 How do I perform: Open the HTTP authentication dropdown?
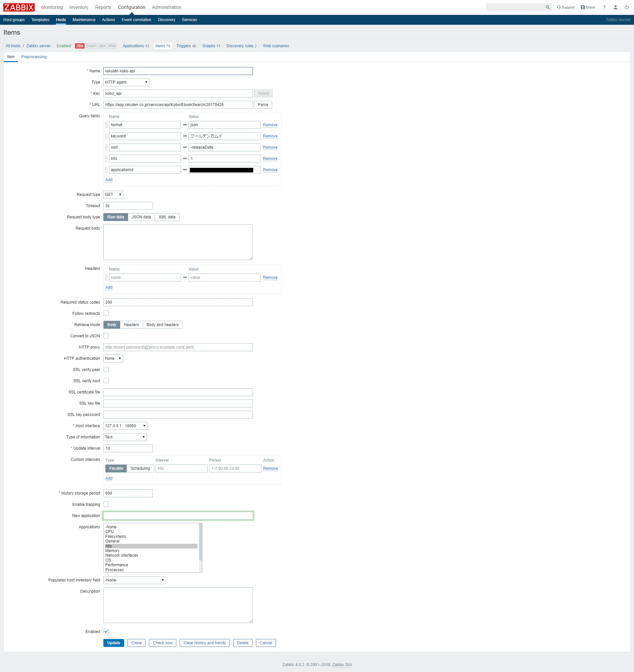point(113,358)
